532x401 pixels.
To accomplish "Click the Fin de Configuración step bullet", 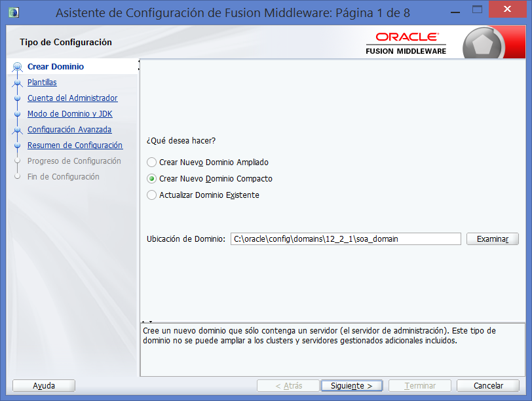I will click(17, 176).
